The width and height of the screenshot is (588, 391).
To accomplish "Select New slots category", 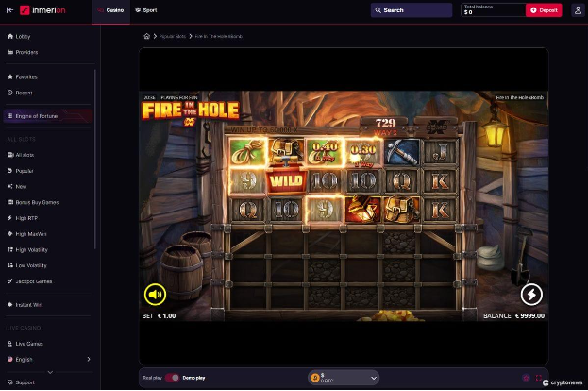I will coord(17,186).
